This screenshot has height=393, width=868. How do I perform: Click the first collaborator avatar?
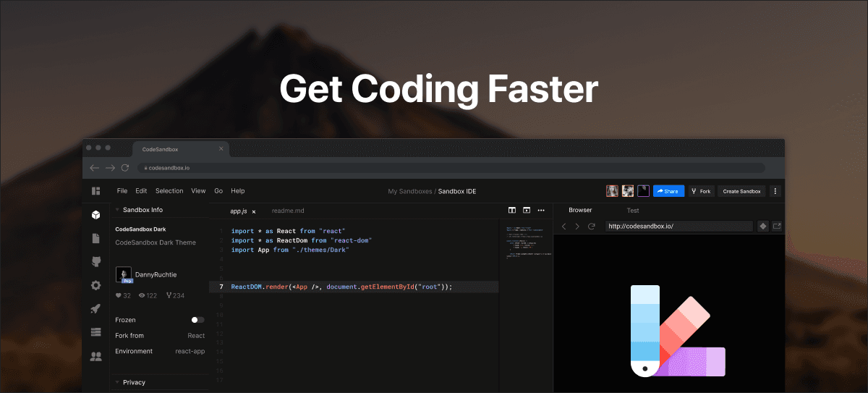pos(612,191)
